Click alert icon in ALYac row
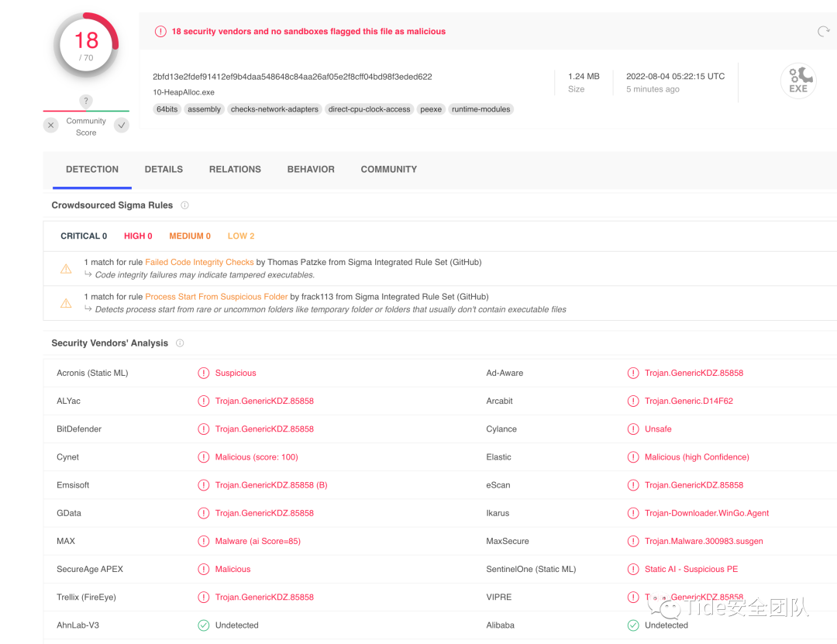Viewport: 837px width, 644px height. 203,401
